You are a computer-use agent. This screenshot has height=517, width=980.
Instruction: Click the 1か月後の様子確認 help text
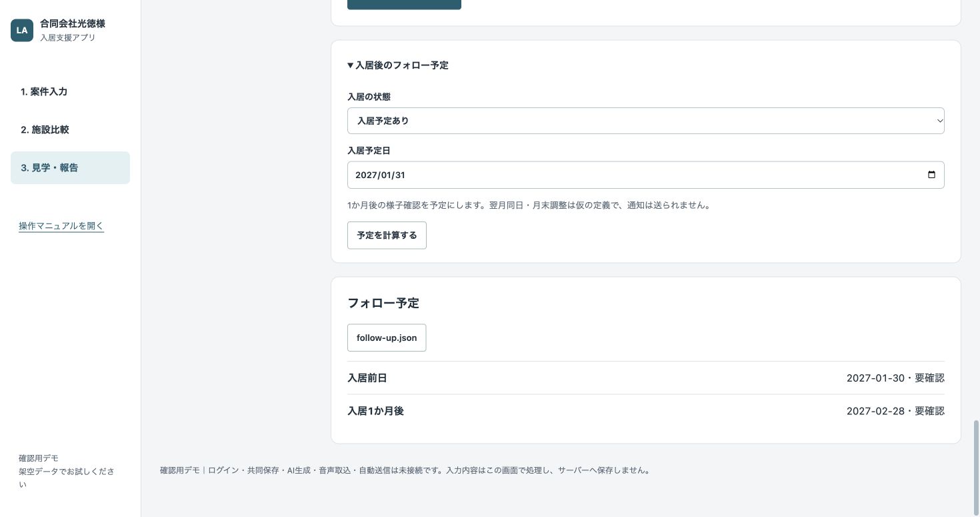point(530,205)
